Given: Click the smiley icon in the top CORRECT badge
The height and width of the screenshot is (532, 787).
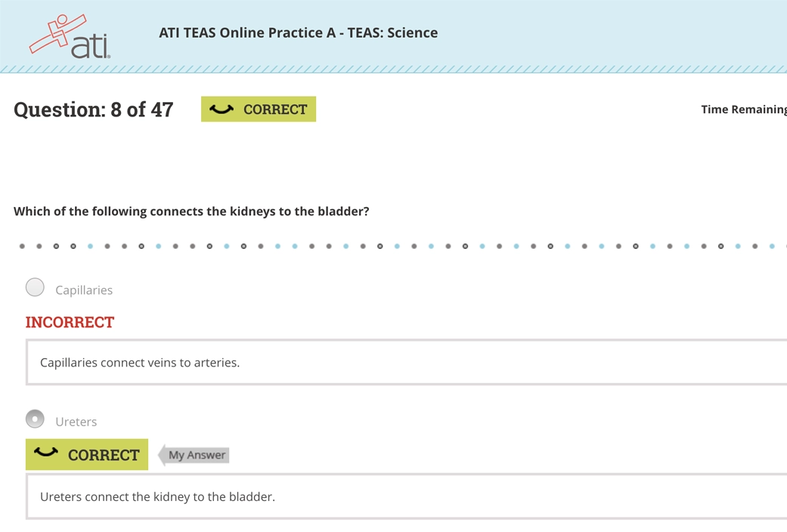Looking at the screenshot, I should click(x=222, y=109).
